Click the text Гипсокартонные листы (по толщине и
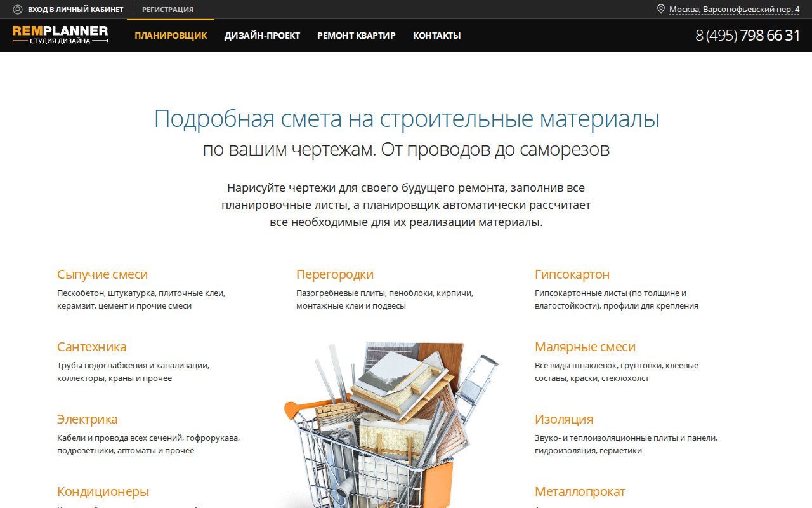Image resolution: width=812 pixels, height=508 pixels. (610, 293)
